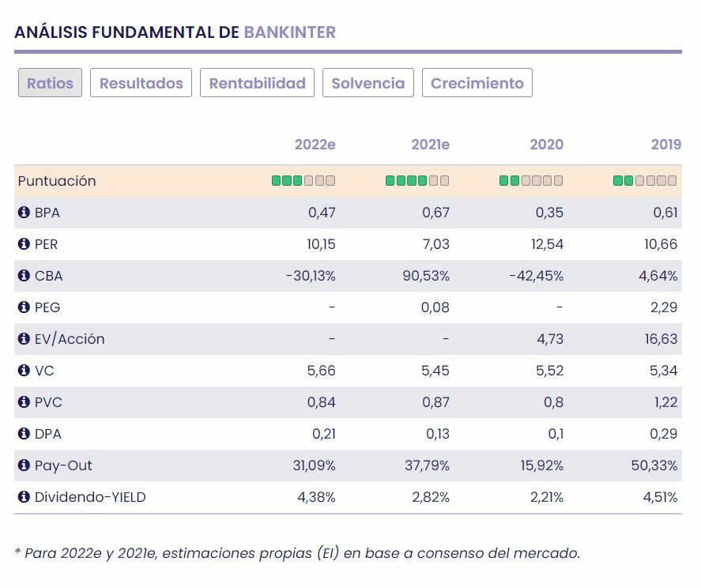Click the 2021e Puntuación score indicator
Screen dimensions: 701x588
click(x=417, y=181)
